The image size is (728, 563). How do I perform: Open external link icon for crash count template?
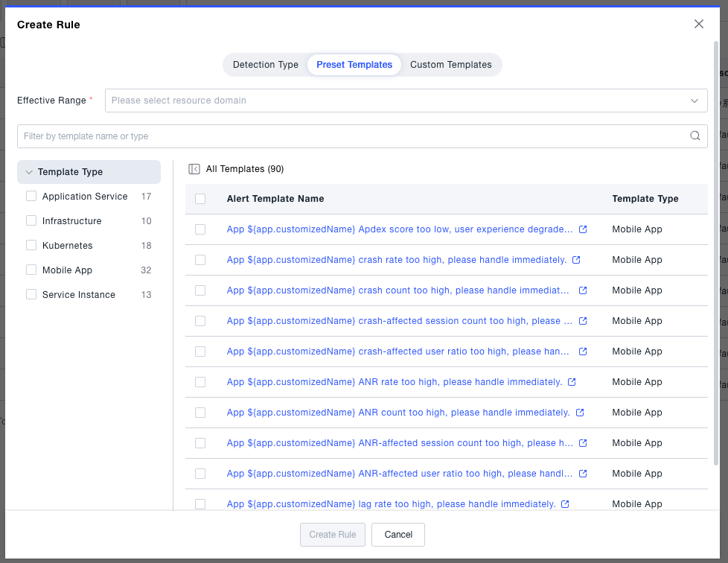pyautogui.click(x=583, y=290)
